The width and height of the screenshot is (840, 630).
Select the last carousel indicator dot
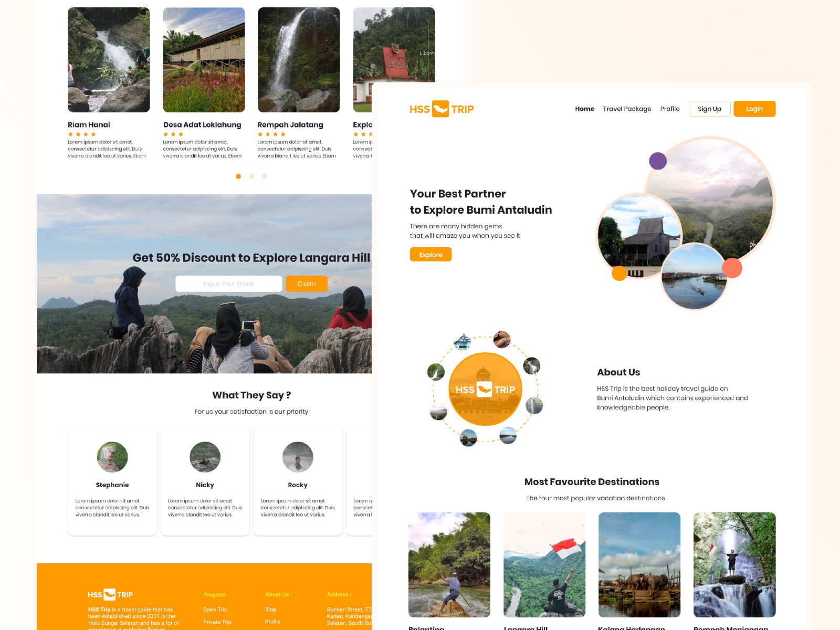pyautogui.click(x=265, y=176)
